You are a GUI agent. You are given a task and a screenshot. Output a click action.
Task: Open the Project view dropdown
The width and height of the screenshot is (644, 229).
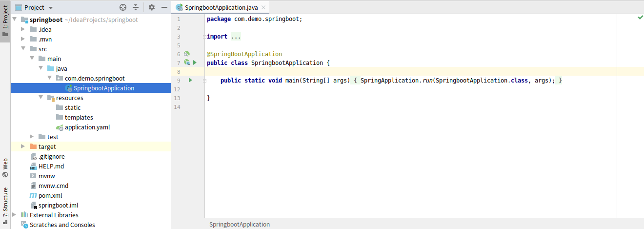pyautogui.click(x=51, y=8)
